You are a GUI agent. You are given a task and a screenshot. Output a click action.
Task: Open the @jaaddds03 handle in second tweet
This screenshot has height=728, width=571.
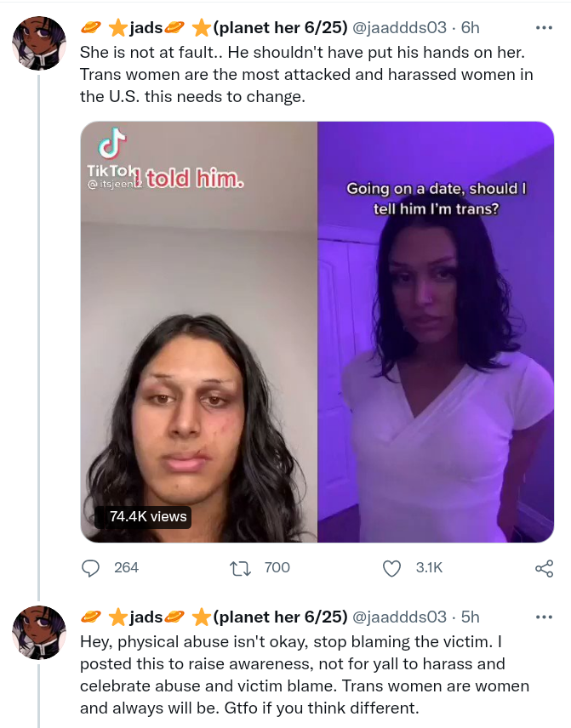tap(400, 617)
